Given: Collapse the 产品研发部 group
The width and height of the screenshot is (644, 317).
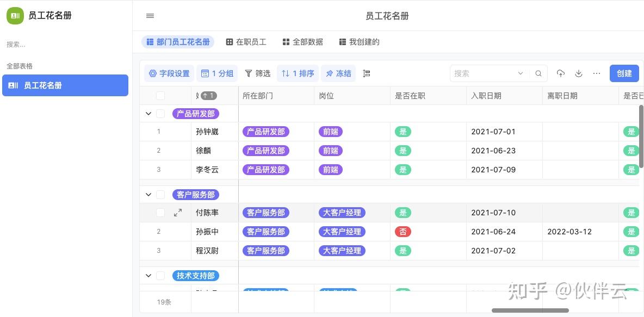Looking at the screenshot, I should [x=148, y=114].
